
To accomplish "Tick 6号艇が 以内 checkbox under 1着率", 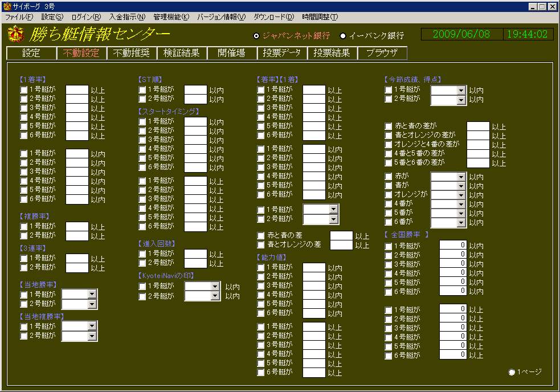I will [24, 199].
